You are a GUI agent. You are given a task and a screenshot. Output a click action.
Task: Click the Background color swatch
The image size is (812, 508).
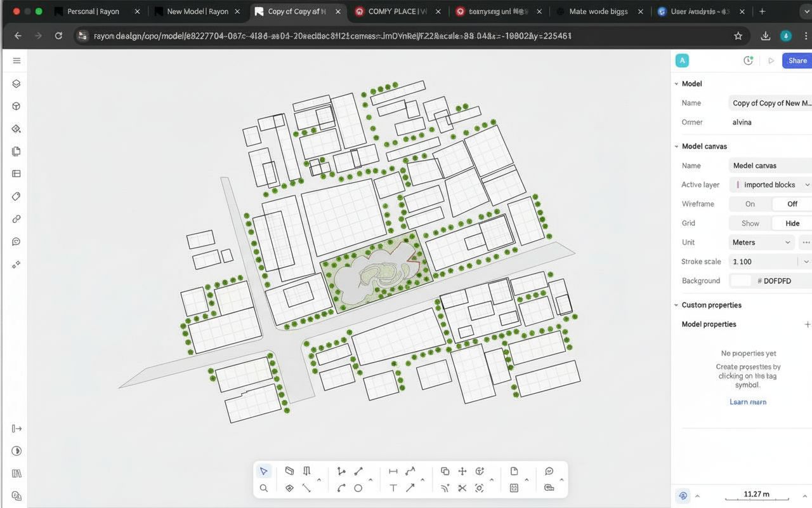pos(740,281)
